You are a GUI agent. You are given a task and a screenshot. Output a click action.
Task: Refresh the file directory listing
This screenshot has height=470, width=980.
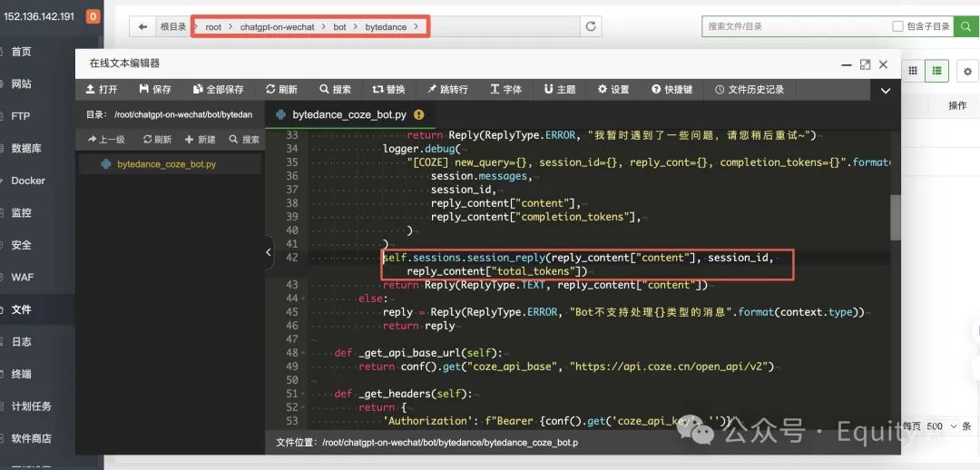(590, 26)
